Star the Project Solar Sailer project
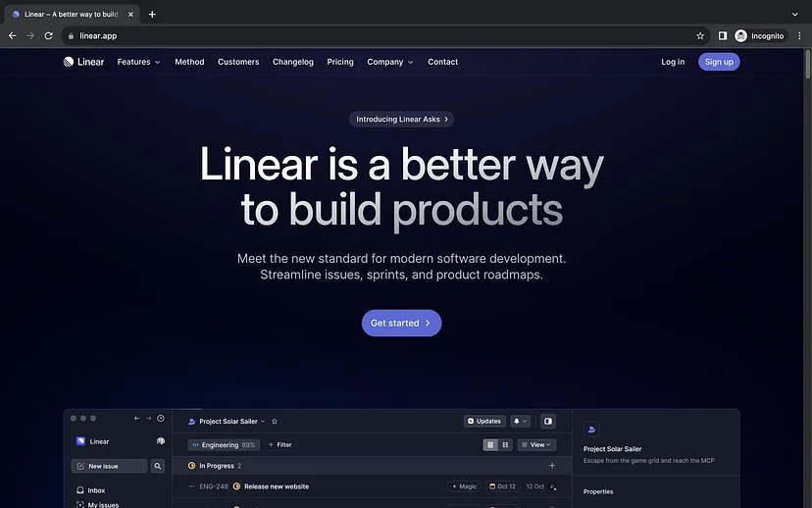This screenshot has height=508, width=812. tap(275, 421)
